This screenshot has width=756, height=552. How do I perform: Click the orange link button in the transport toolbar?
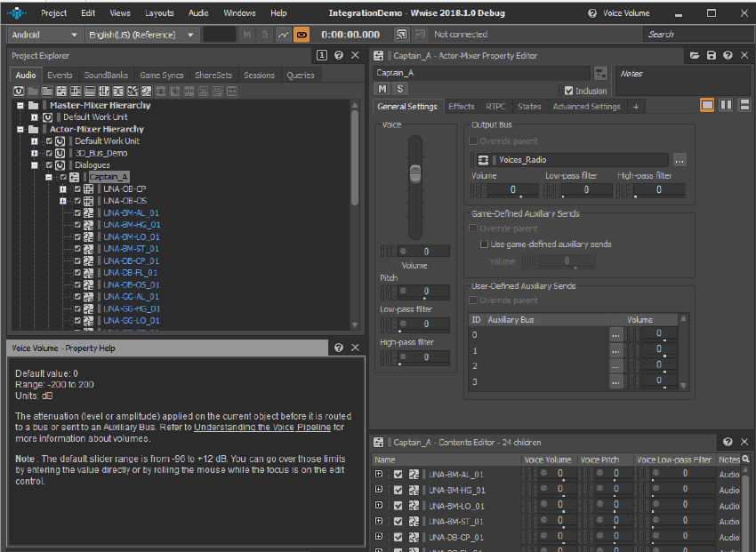tap(302, 35)
